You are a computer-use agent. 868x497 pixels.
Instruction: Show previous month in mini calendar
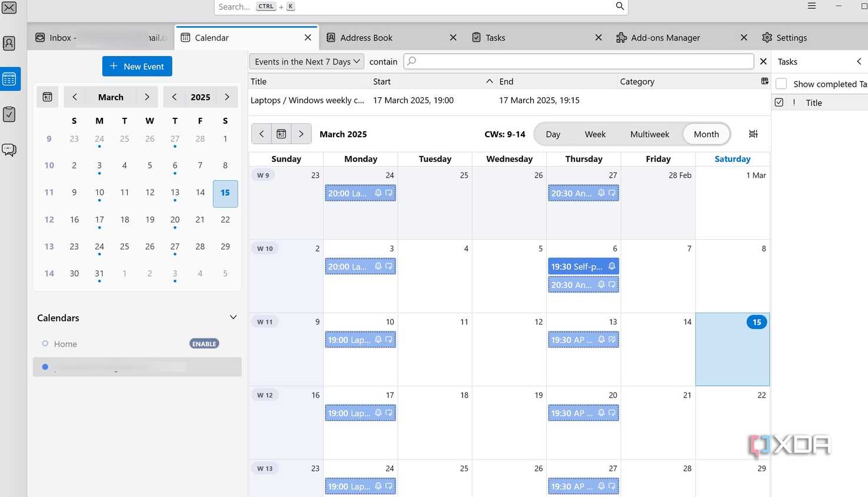click(x=75, y=97)
